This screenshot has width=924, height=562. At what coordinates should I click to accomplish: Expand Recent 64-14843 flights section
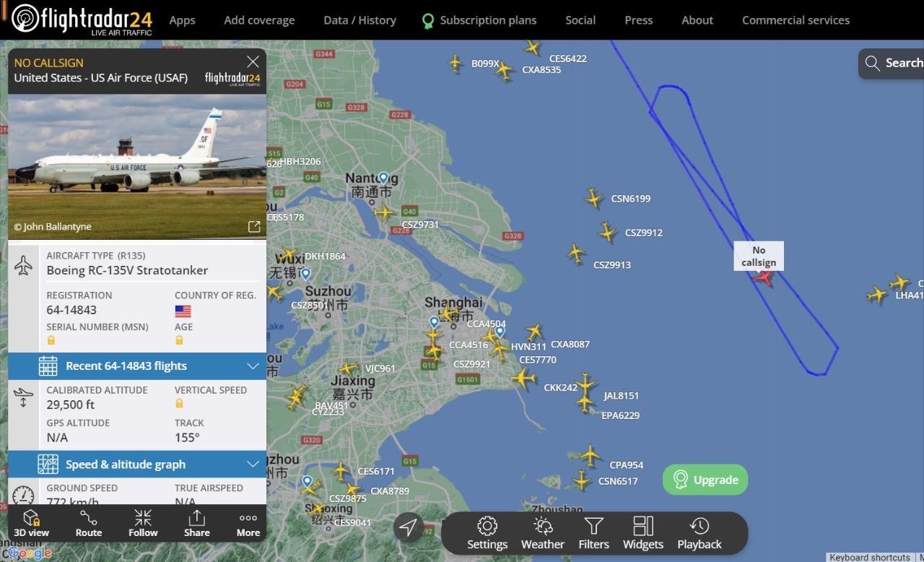pyautogui.click(x=137, y=366)
